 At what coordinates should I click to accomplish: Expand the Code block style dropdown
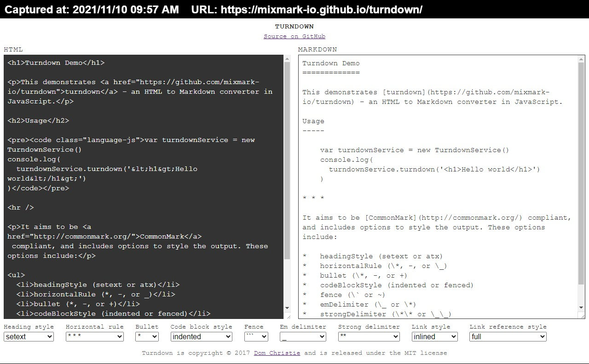pyautogui.click(x=202, y=336)
